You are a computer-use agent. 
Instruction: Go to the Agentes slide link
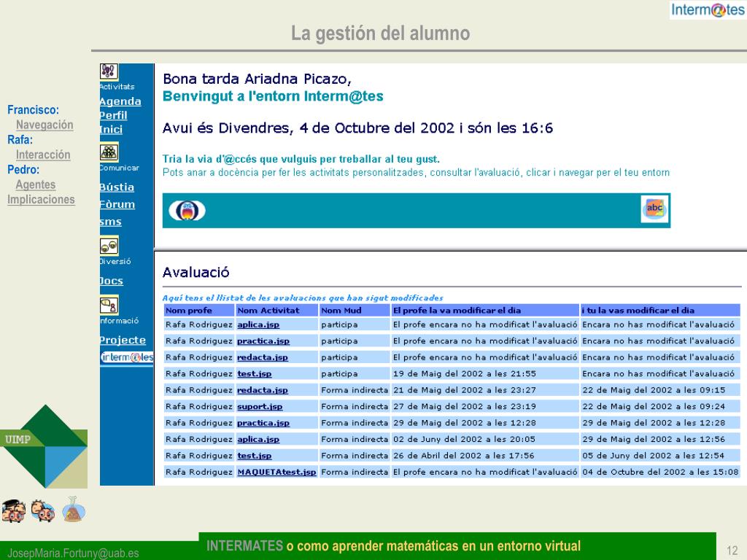coord(36,184)
